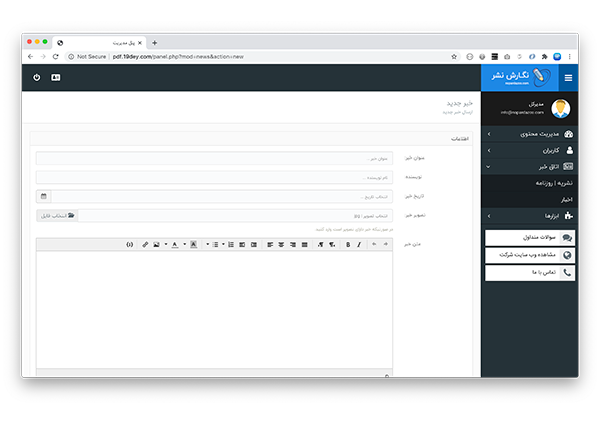Toggle the hamburger sidebar menu

click(569, 78)
